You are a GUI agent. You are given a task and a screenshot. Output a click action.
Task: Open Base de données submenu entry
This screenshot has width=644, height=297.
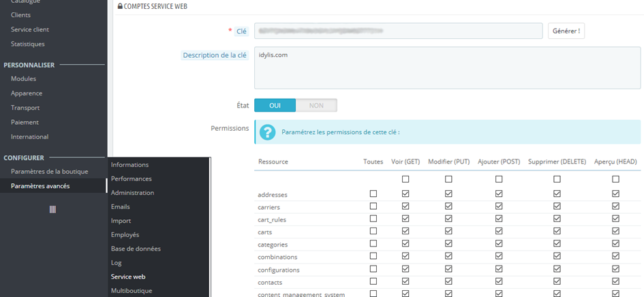pos(136,249)
